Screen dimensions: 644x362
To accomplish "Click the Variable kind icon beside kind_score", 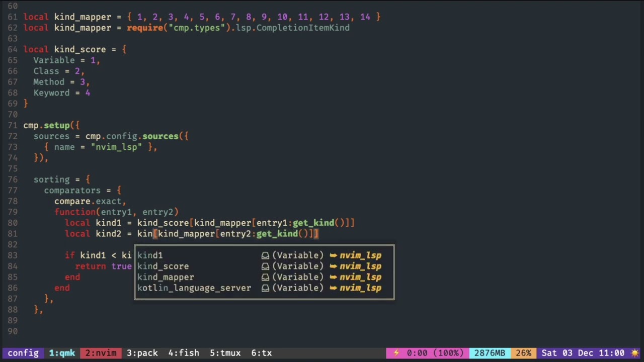I will coord(265,266).
